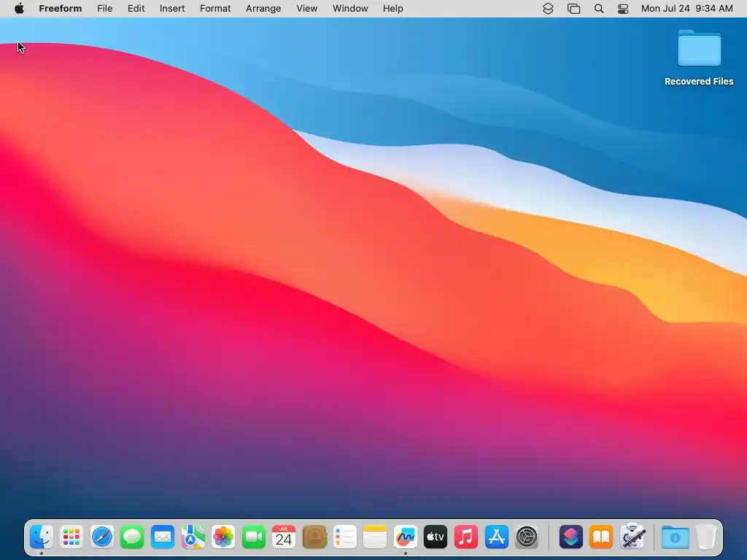Open Mail app in the Dock
Screen dimensions: 747x560
[x=163, y=537]
